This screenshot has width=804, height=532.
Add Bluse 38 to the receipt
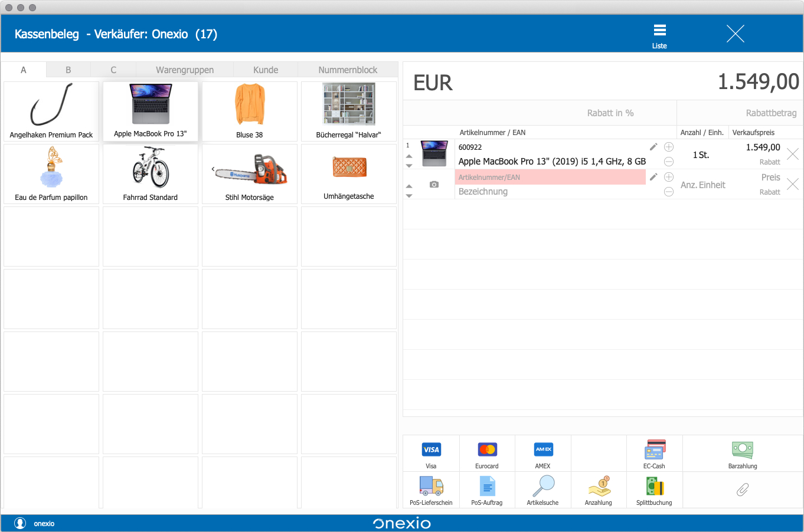coord(250,111)
